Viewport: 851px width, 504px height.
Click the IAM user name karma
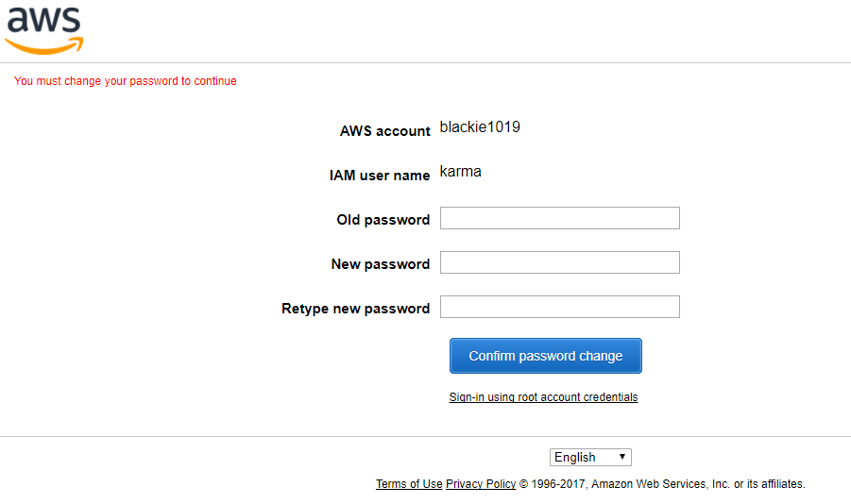point(460,172)
